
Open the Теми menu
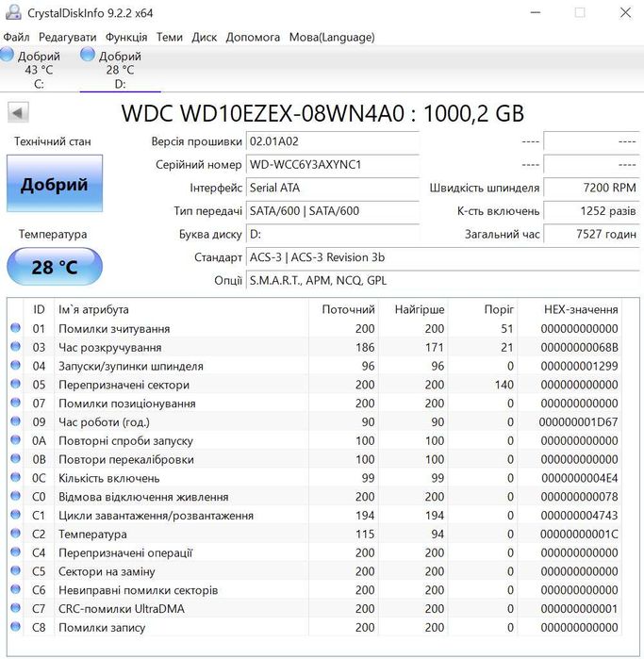170,38
